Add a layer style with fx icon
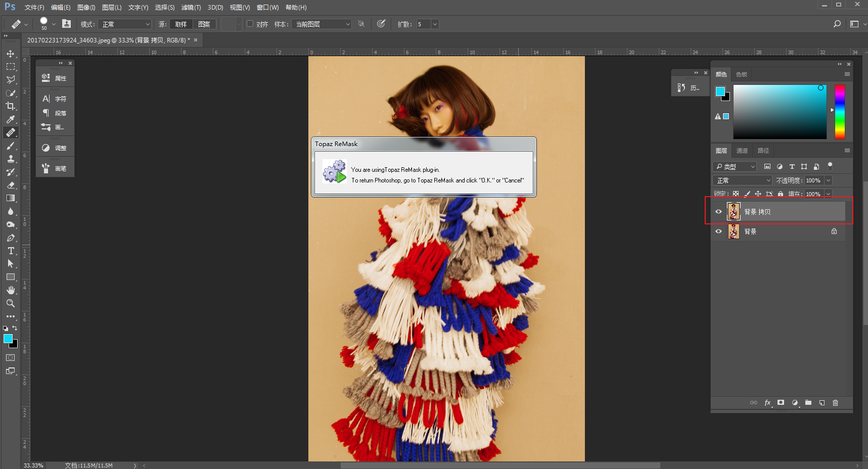The width and height of the screenshot is (868, 469). tap(767, 403)
